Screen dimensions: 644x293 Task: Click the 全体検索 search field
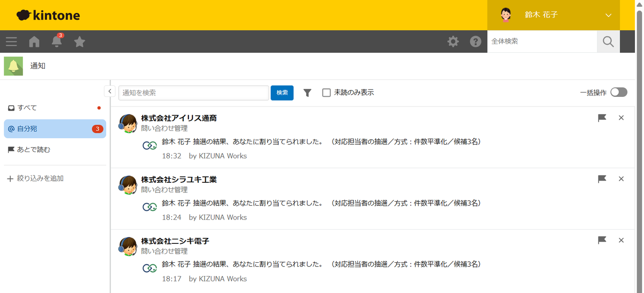point(542,41)
